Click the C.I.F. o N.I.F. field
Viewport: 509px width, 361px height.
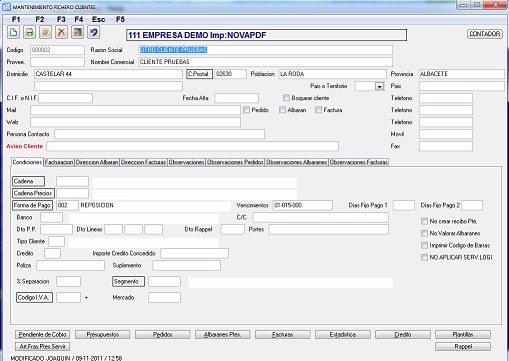coord(65,98)
